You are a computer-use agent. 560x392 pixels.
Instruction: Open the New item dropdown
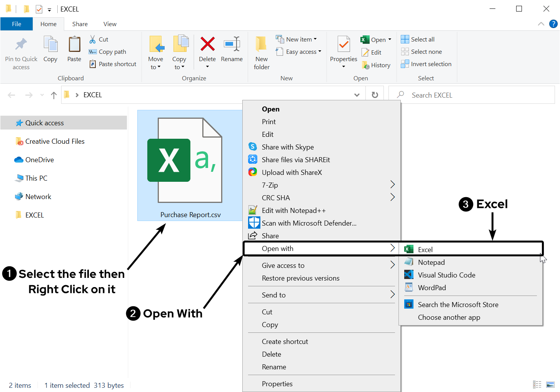click(x=301, y=39)
